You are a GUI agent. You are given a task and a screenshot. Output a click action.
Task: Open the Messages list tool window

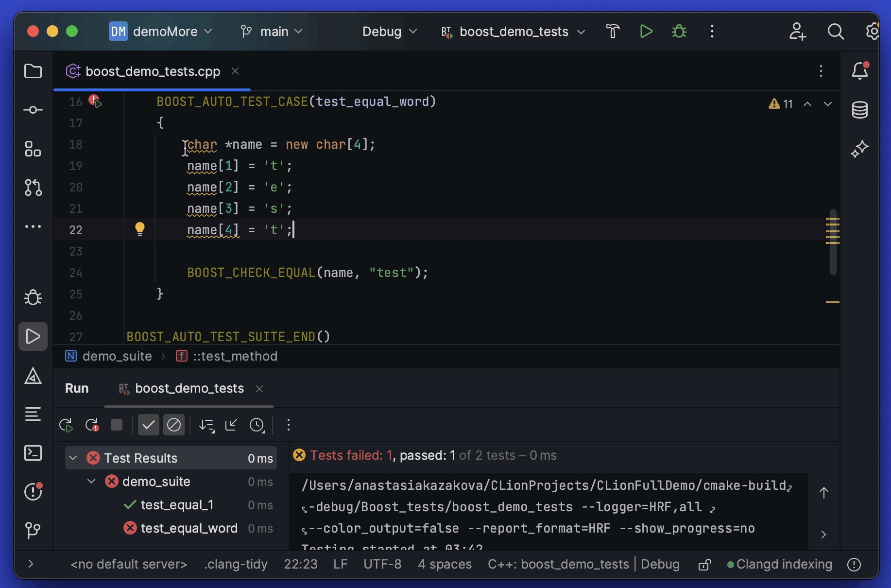tap(33, 414)
